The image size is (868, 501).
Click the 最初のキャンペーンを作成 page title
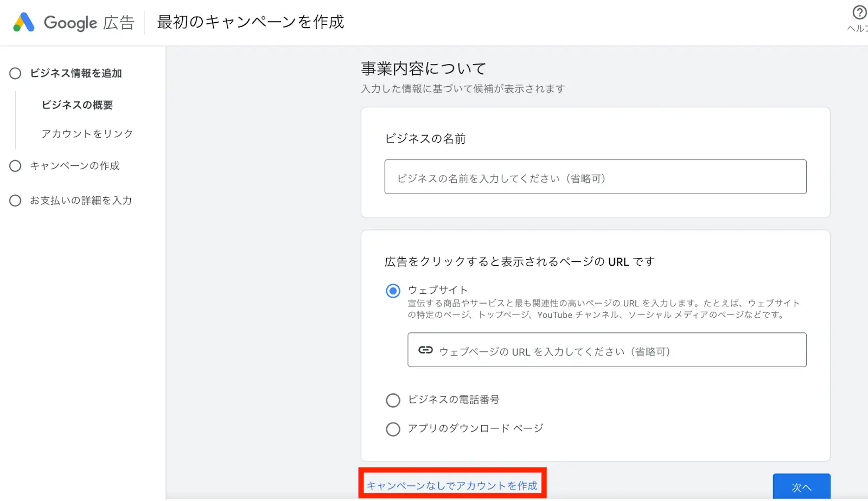[250, 22]
